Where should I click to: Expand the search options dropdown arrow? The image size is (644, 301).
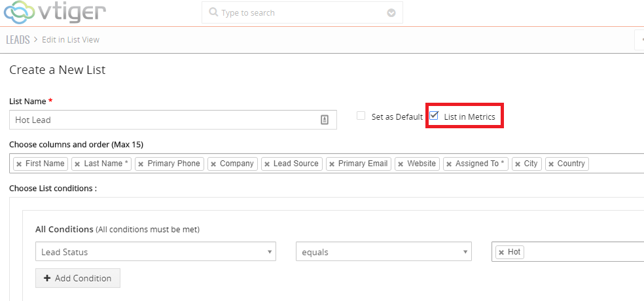click(x=391, y=12)
